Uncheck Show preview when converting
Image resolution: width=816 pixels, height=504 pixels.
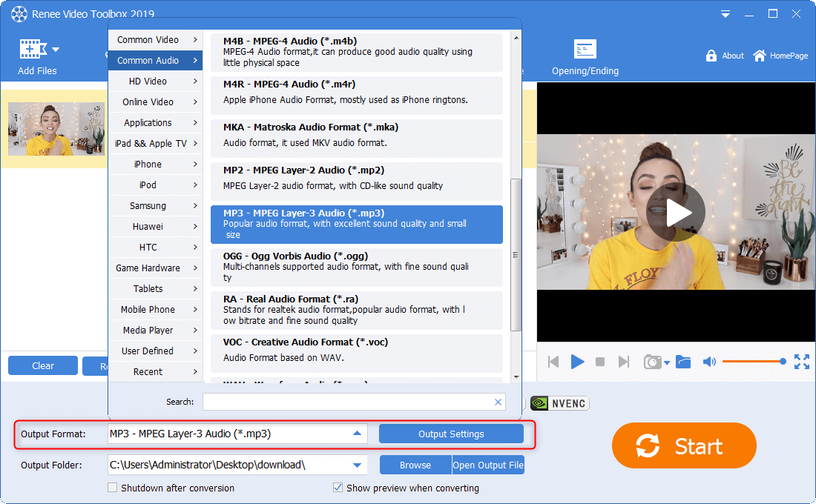(x=338, y=488)
